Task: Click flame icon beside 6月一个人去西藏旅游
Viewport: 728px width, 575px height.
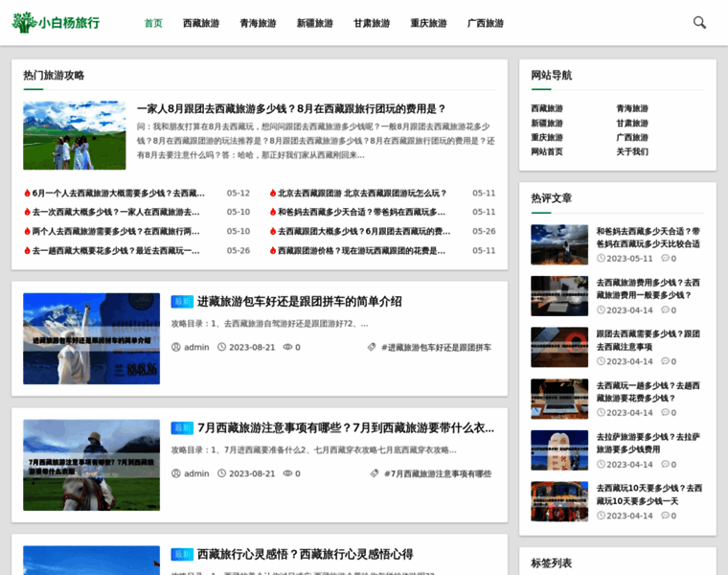Action: (27, 193)
